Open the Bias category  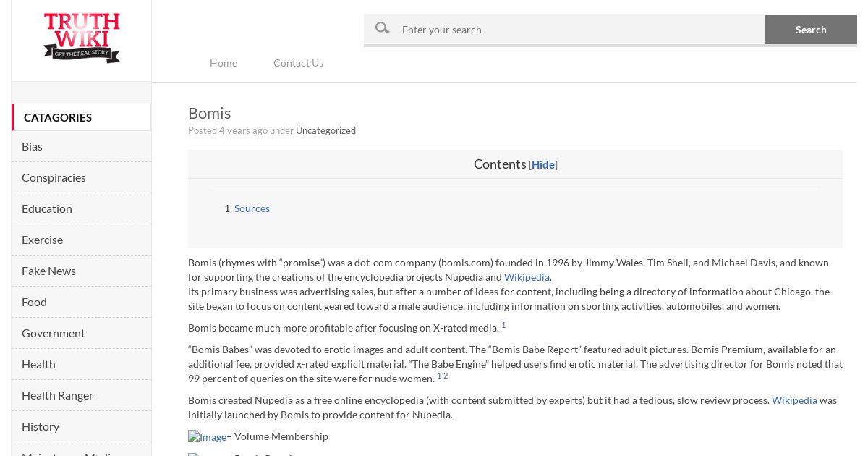[81, 146]
